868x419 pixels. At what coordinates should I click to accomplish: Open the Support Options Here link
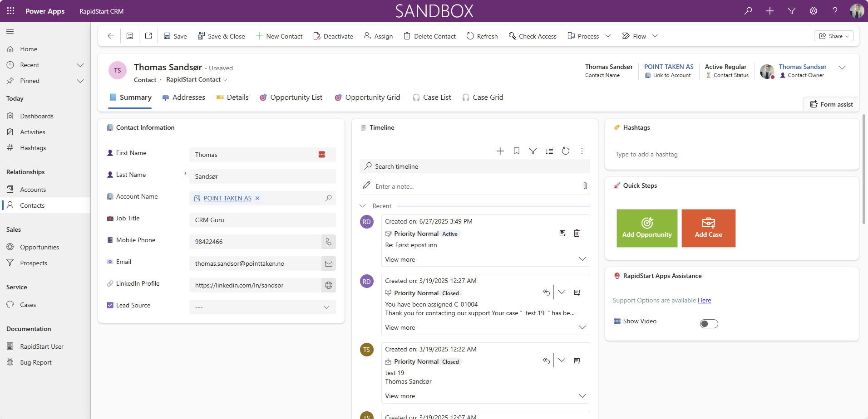(x=705, y=300)
